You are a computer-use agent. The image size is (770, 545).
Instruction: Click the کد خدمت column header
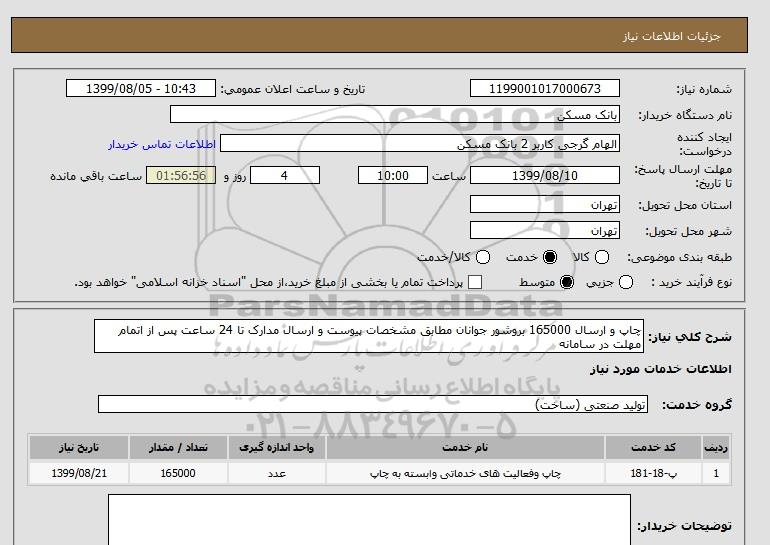click(653, 447)
